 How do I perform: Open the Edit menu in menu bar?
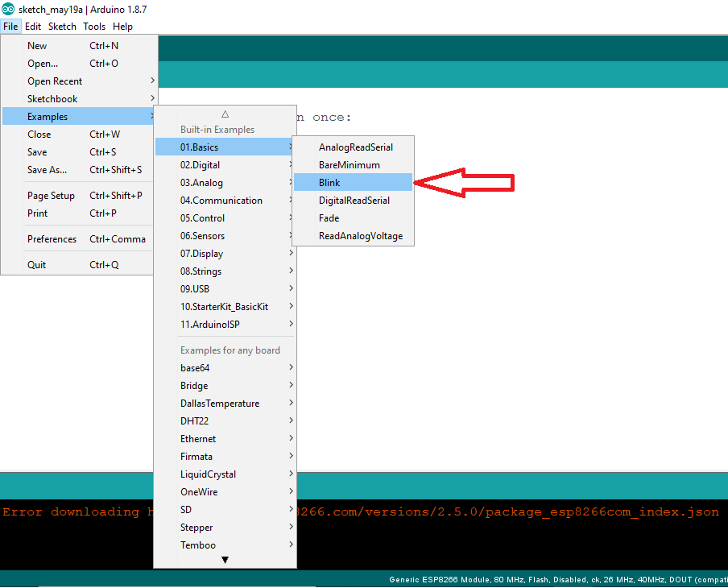33,27
